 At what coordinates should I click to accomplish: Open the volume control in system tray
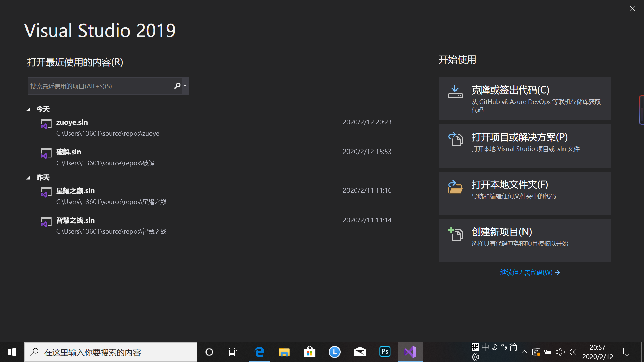(x=573, y=352)
